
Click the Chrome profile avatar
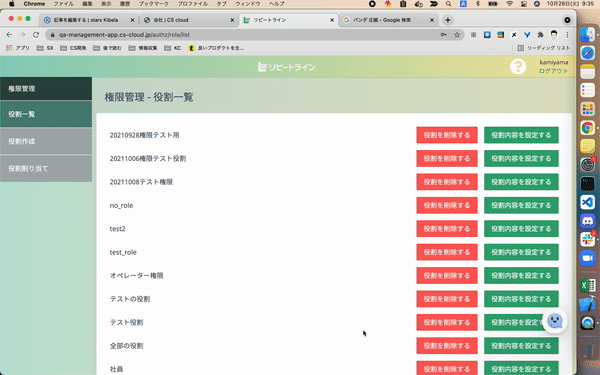click(x=554, y=35)
